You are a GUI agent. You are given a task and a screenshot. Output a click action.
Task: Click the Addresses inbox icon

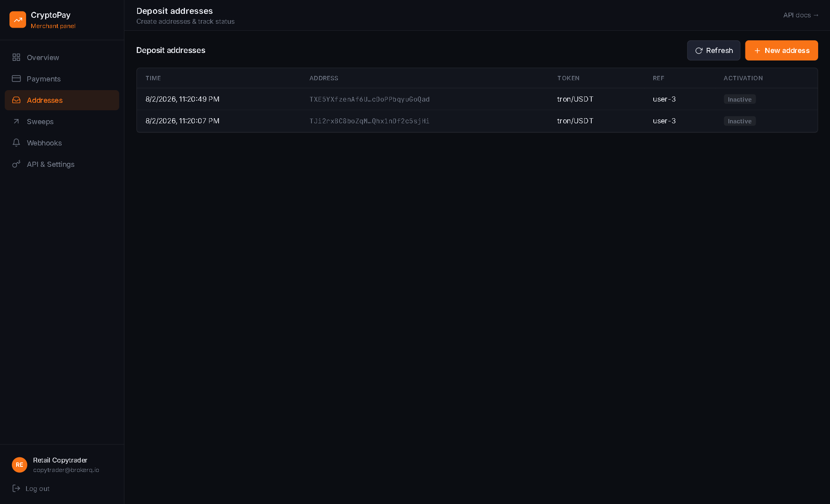coord(16,100)
